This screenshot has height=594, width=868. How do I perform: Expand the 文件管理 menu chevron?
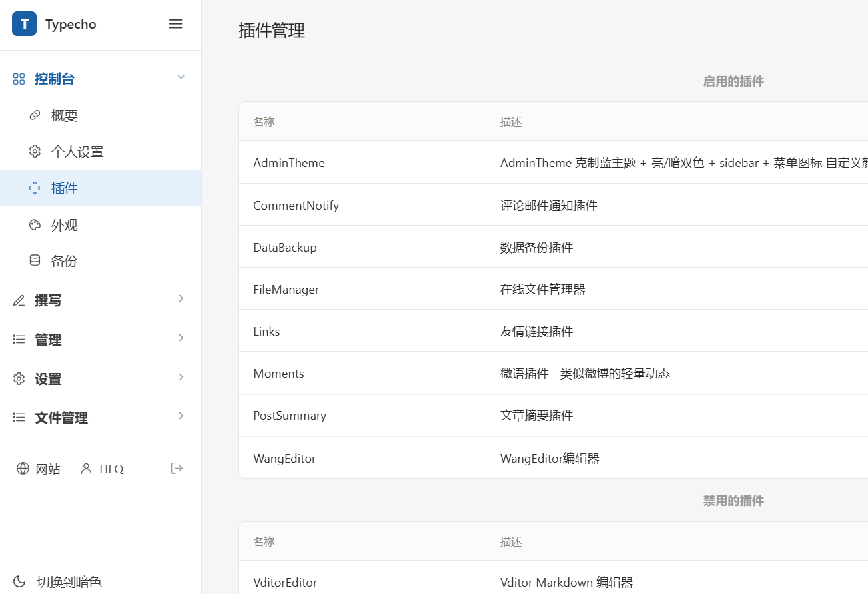(x=181, y=416)
